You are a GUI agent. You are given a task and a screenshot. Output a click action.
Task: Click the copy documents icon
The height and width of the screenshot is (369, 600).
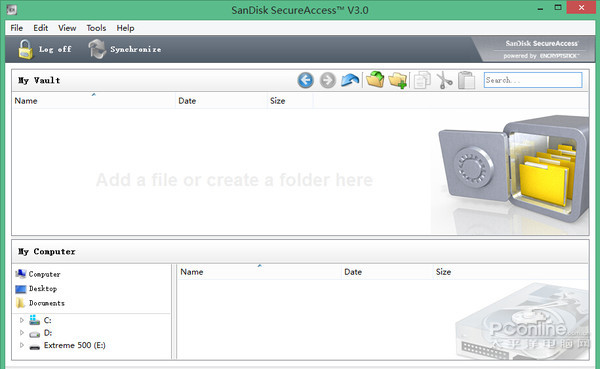[x=422, y=80]
